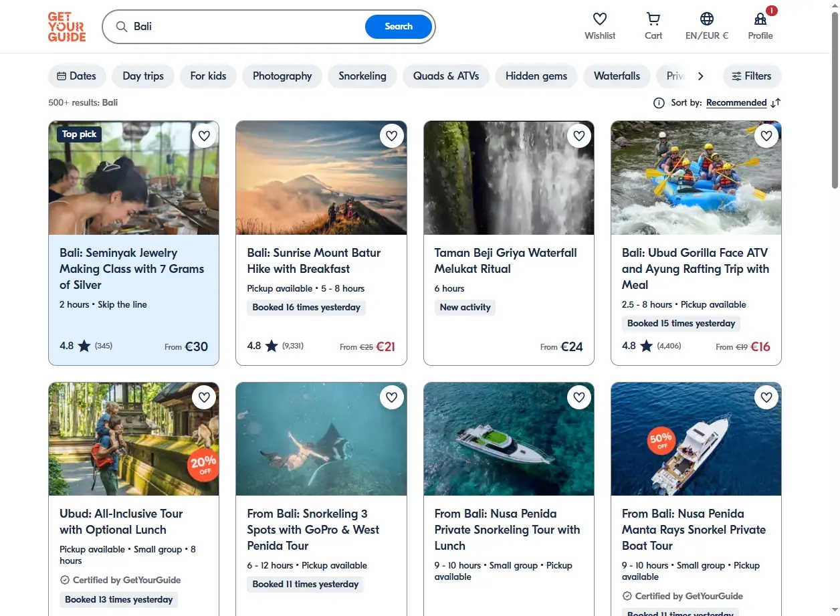
Task: Click the info icon beside Sort by
Action: 659,103
